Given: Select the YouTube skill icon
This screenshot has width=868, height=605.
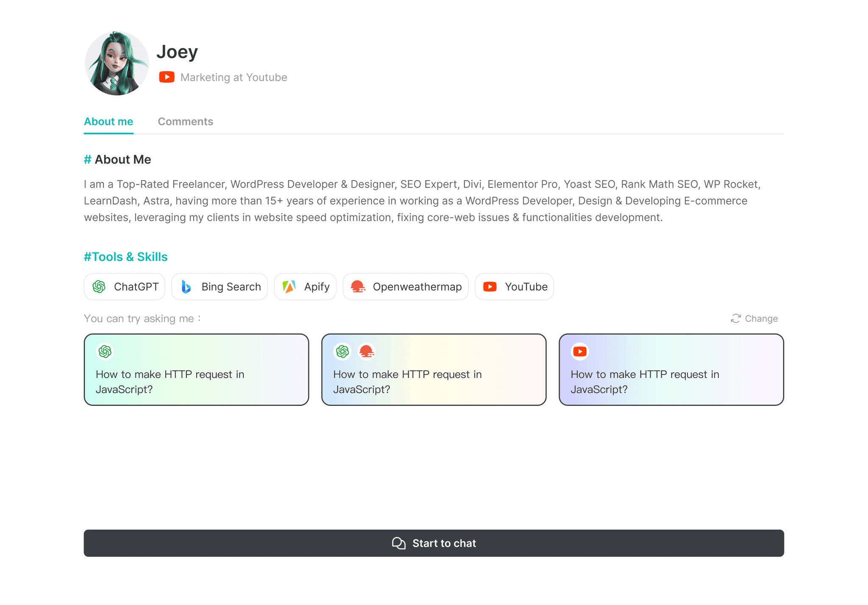Looking at the screenshot, I should 490,286.
